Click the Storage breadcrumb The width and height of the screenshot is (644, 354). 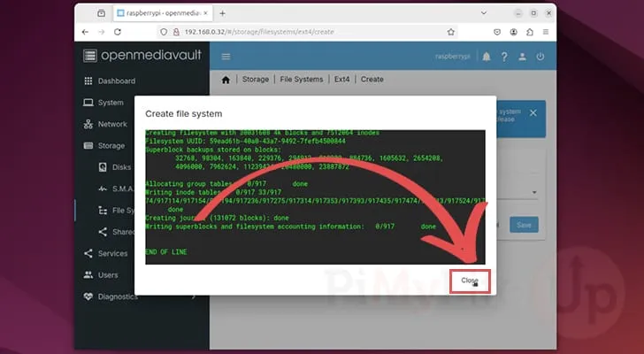click(x=256, y=80)
